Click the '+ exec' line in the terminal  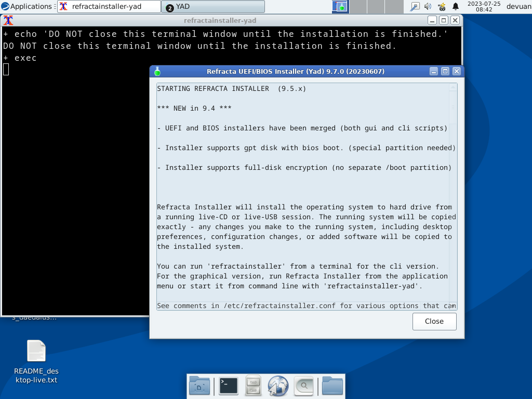click(x=20, y=58)
